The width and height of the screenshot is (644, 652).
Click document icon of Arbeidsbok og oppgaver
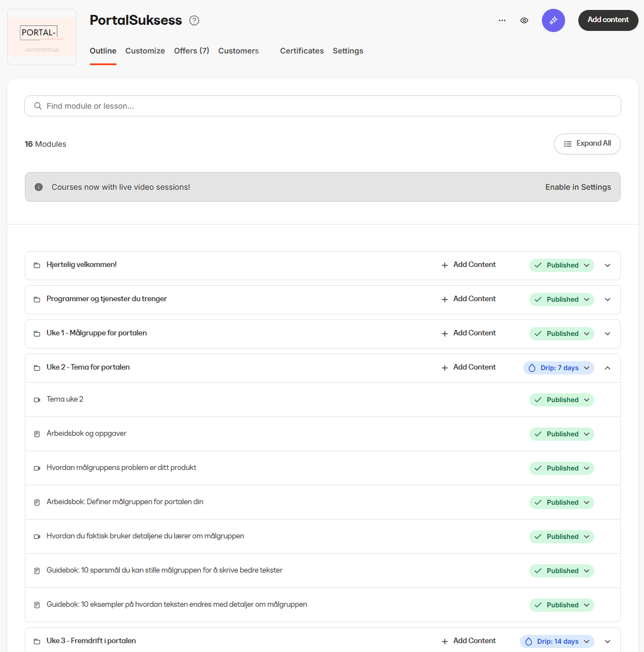37,434
